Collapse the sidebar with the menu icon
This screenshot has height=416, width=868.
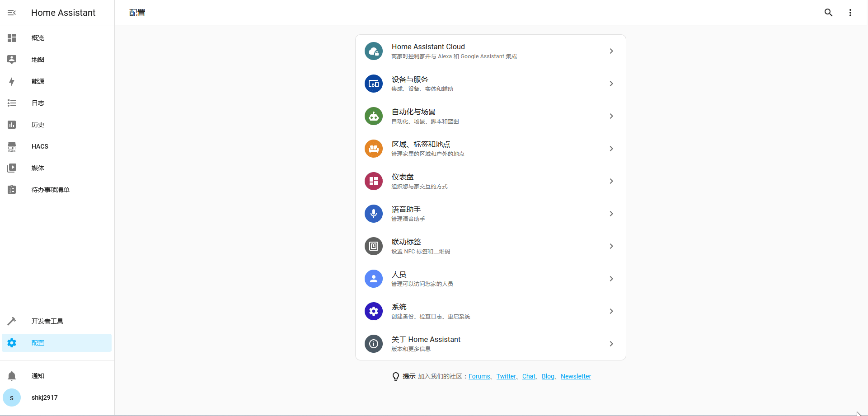(x=12, y=13)
